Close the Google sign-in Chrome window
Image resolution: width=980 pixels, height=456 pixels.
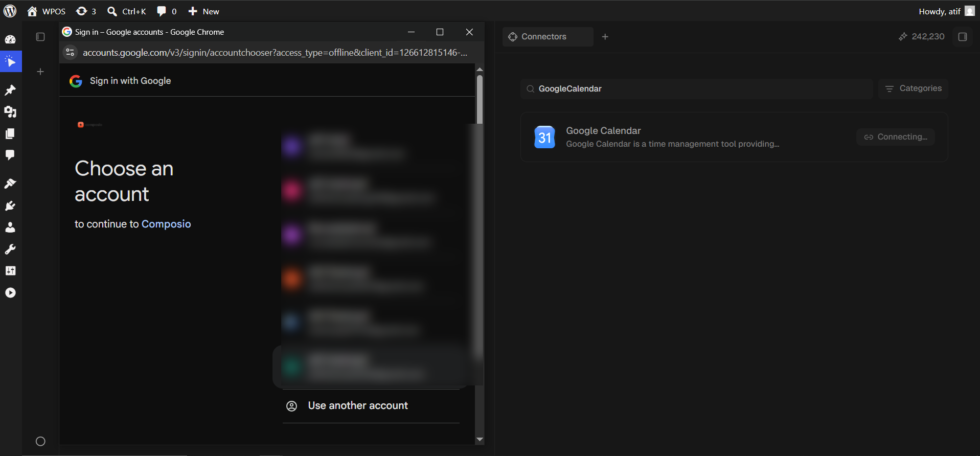(469, 32)
